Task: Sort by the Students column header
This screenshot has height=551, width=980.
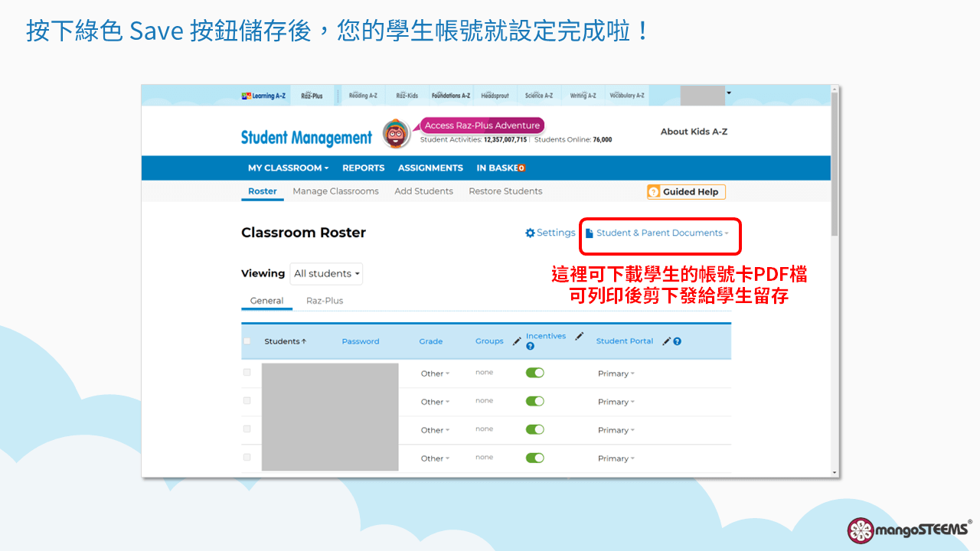Action: click(285, 341)
